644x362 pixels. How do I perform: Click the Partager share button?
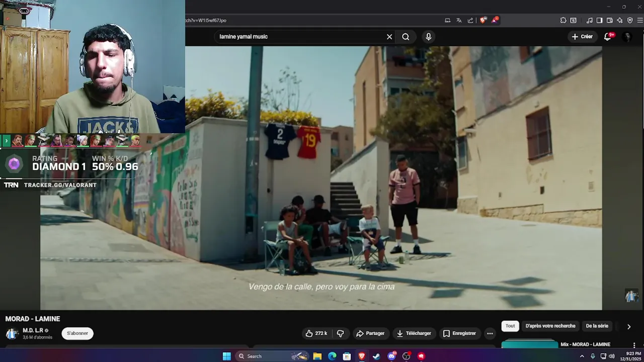coord(370,333)
